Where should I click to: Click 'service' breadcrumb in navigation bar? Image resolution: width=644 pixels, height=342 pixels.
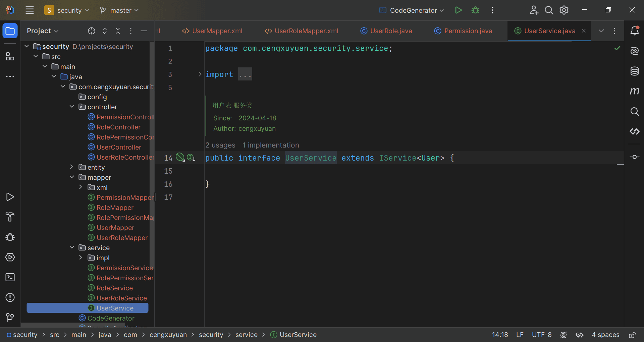point(247,335)
